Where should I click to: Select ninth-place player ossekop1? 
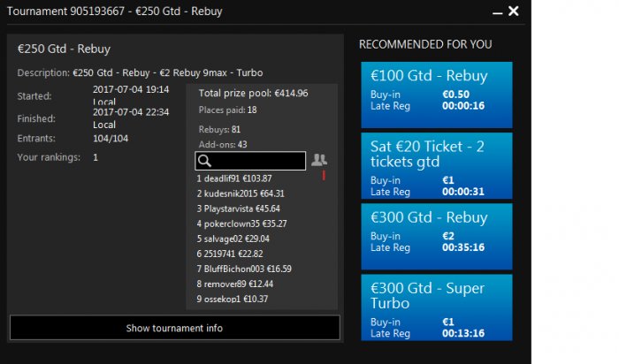click(x=233, y=299)
